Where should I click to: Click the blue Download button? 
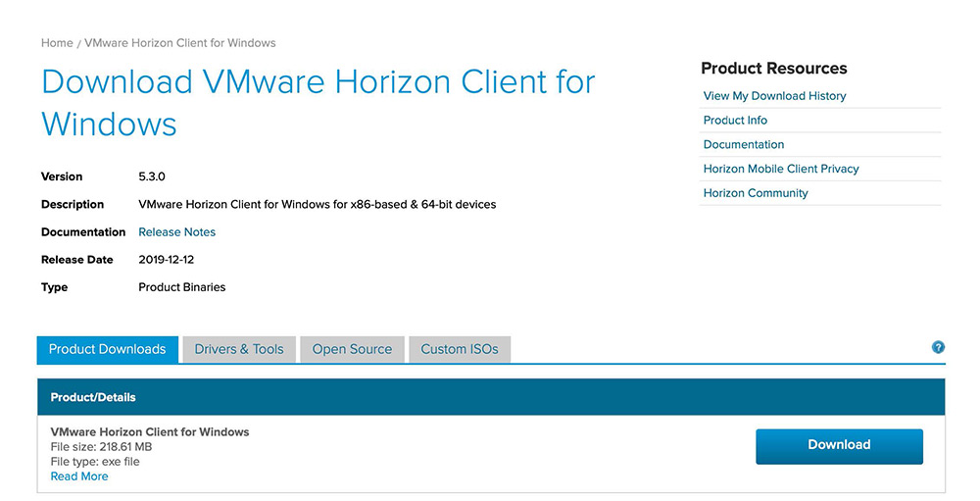click(839, 446)
